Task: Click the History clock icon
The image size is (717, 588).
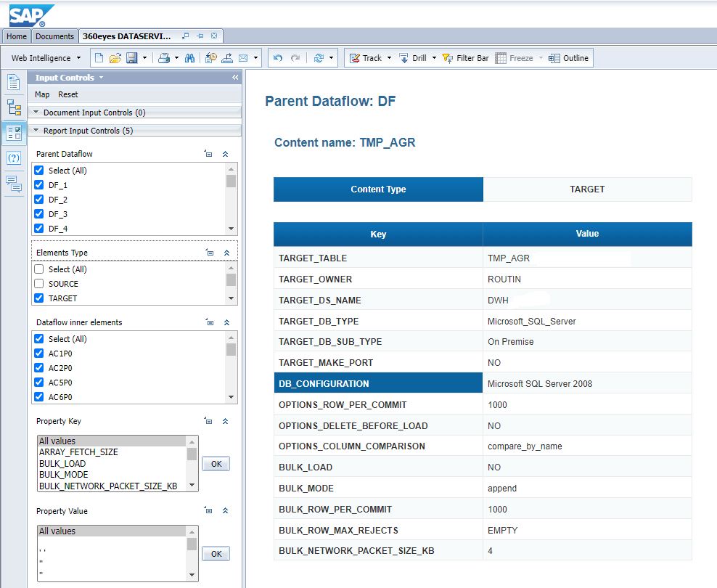Action: coord(210,58)
